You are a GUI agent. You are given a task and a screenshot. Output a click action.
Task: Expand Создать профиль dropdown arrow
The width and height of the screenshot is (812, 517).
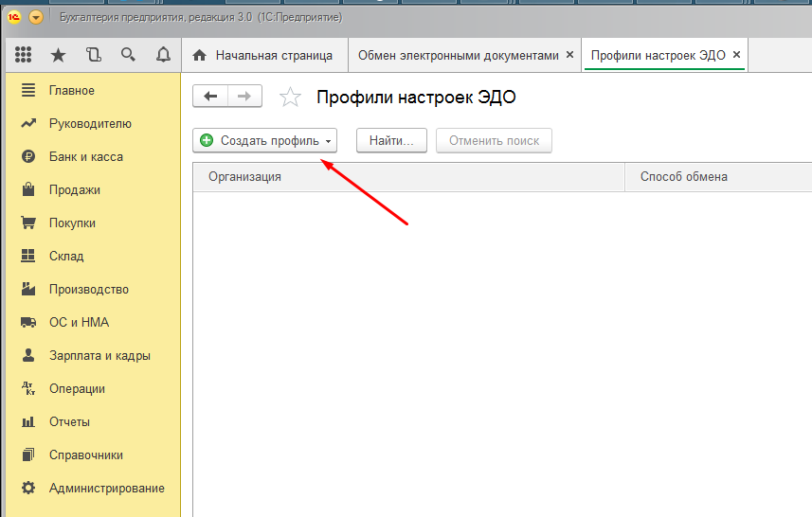329,141
